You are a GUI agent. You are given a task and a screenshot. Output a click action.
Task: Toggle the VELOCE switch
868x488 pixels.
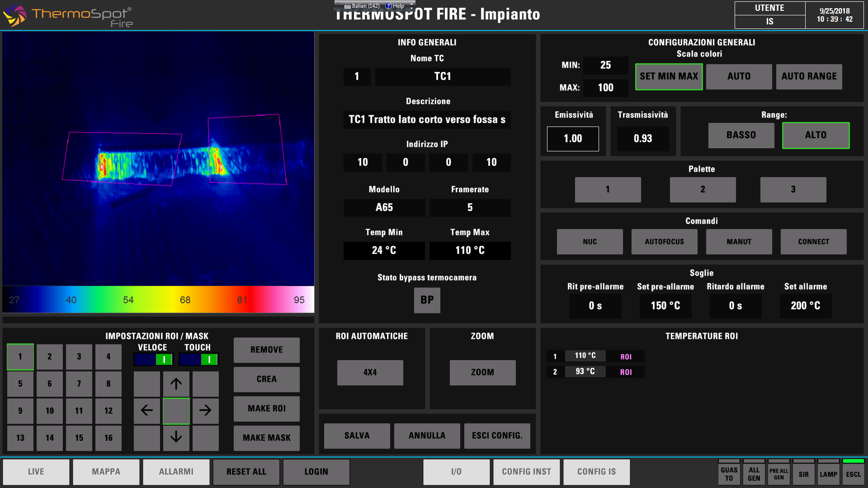coord(153,359)
